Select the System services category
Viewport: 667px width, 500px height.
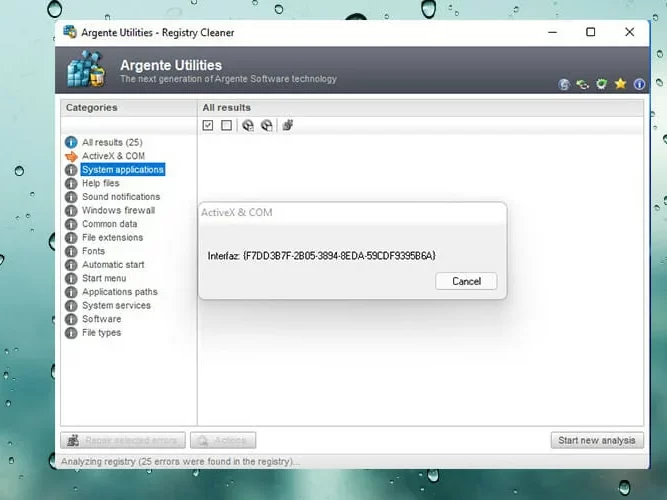pos(116,306)
